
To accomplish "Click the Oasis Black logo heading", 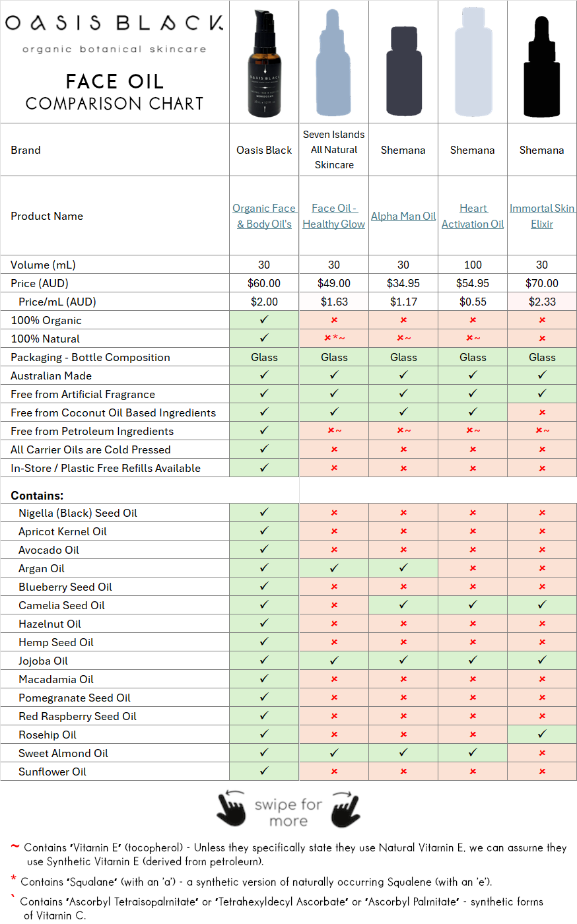I will [114, 24].
